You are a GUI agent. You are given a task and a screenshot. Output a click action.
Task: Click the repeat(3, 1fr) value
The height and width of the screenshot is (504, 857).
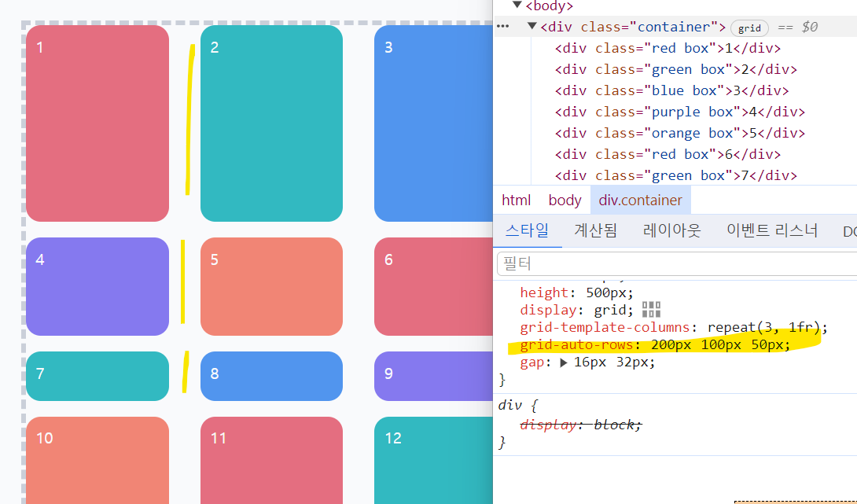click(x=763, y=327)
